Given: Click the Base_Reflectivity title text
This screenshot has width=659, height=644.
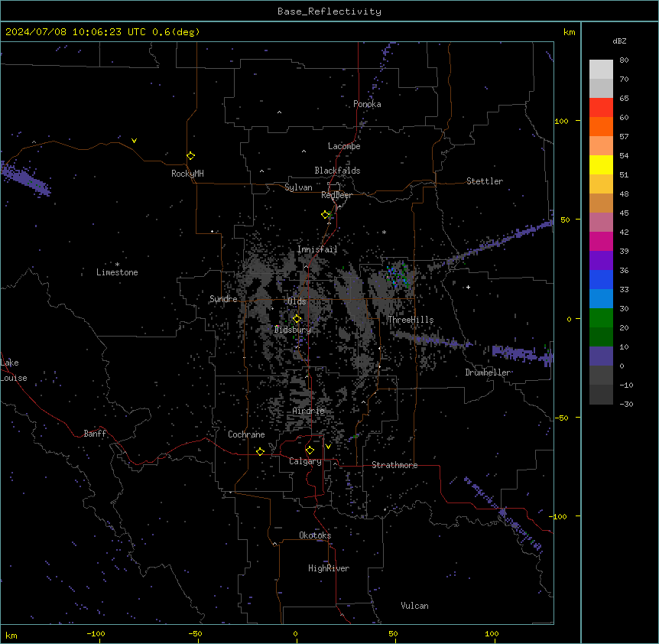Looking at the screenshot, I should pos(329,11).
